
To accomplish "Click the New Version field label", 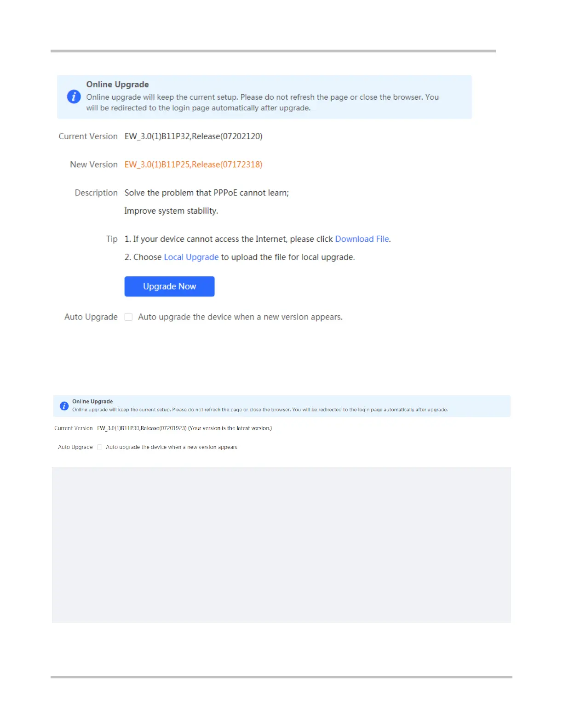I will (94, 165).
